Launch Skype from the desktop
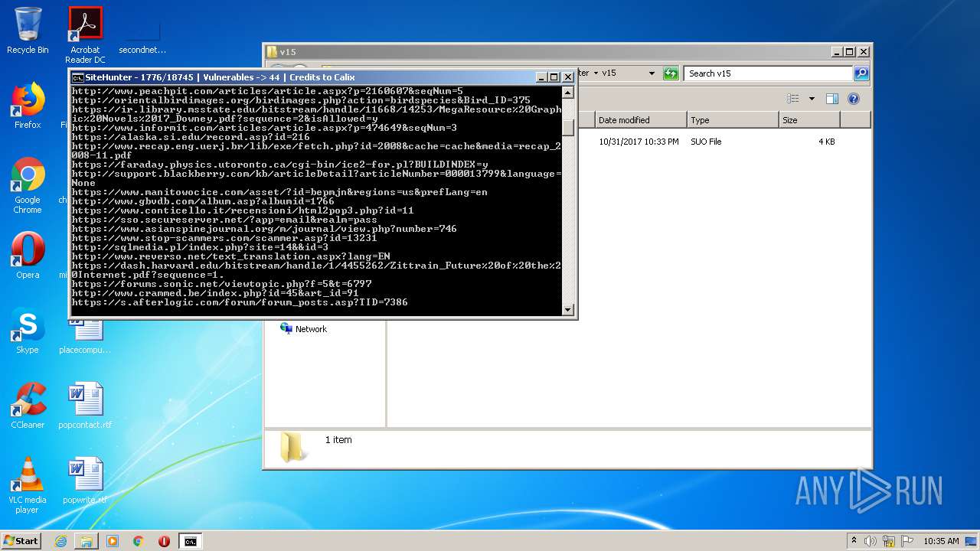Screen dimensions: 980x551 (28, 331)
